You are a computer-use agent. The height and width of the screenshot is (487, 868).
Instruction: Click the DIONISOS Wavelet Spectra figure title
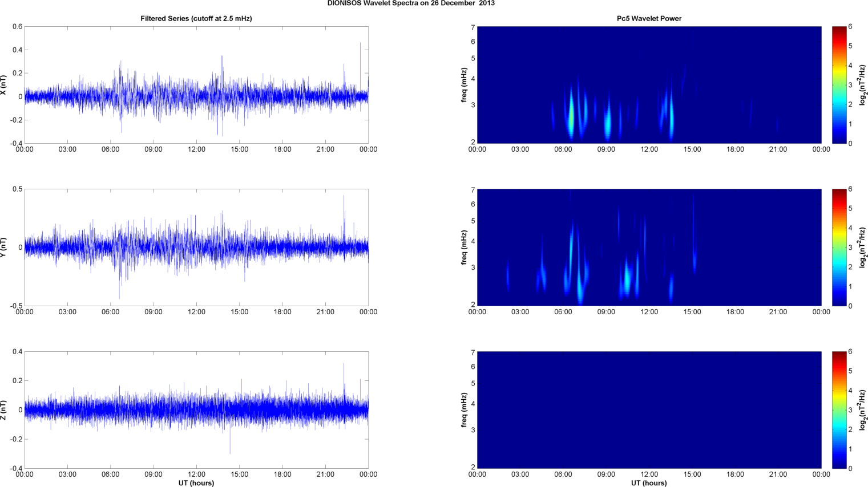pyautogui.click(x=411, y=3)
